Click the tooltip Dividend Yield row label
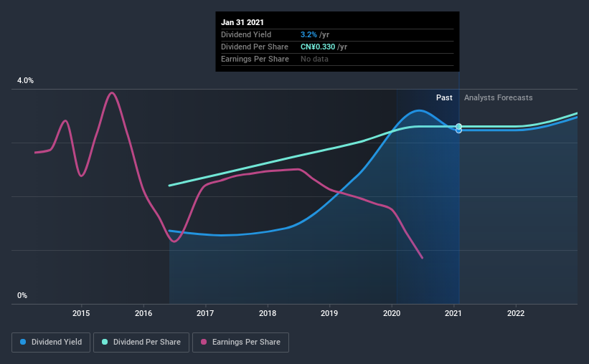This screenshot has width=589, height=364. [246, 34]
